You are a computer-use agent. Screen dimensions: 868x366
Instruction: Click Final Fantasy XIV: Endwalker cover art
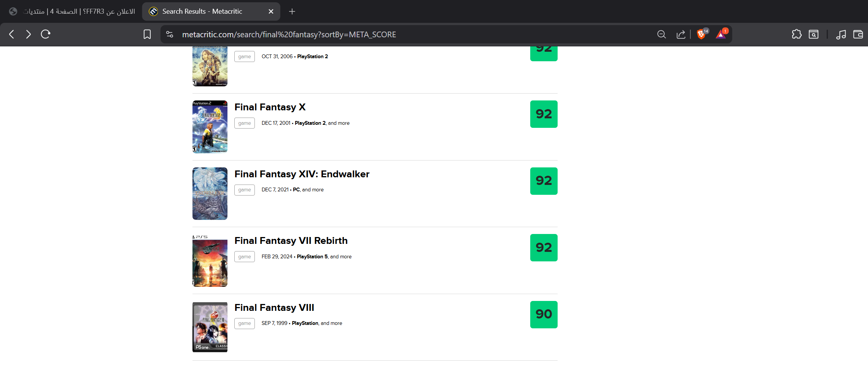pos(210,194)
